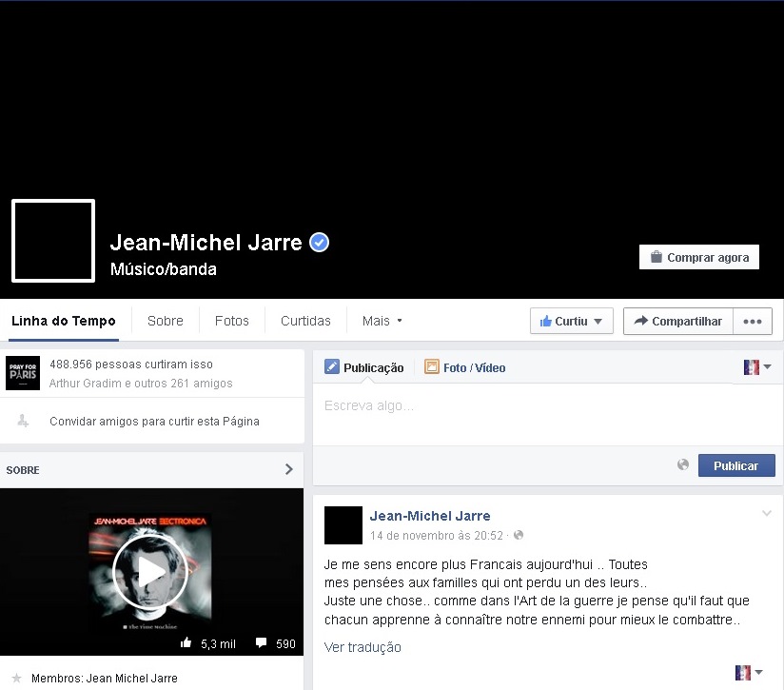
Task: Click the Publicar button
Action: click(x=736, y=465)
